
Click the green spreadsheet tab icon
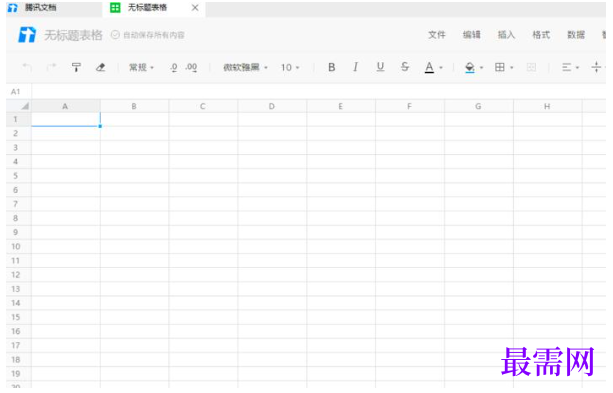(115, 7)
